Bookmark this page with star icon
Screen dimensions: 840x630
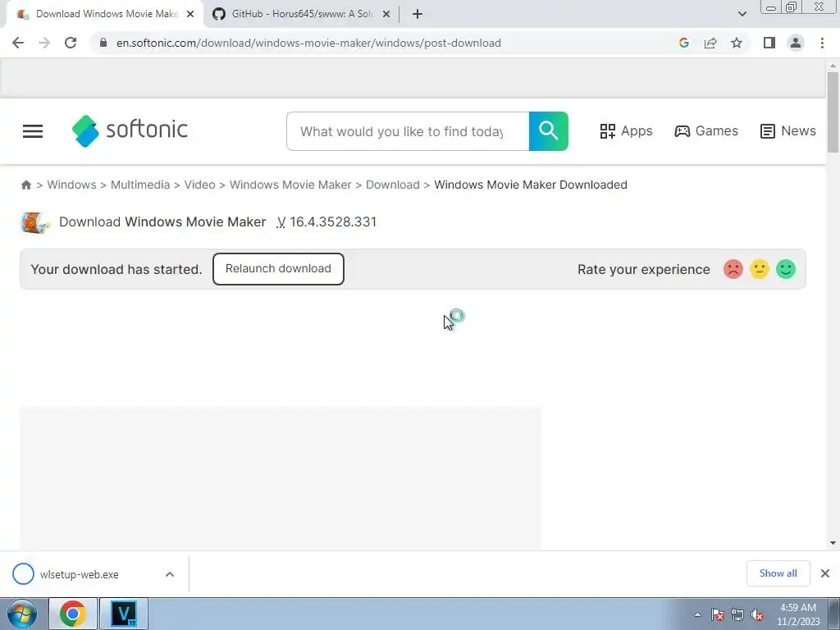point(737,43)
